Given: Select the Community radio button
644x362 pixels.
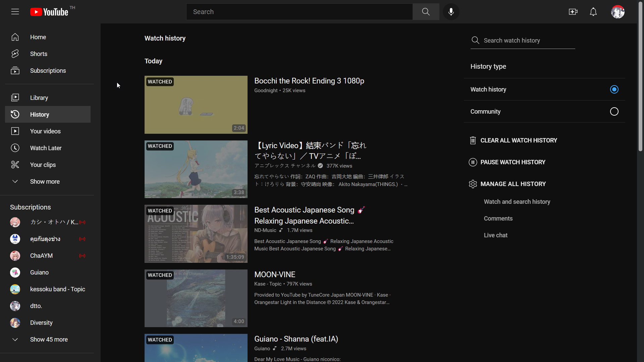Looking at the screenshot, I should tap(614, 112).
